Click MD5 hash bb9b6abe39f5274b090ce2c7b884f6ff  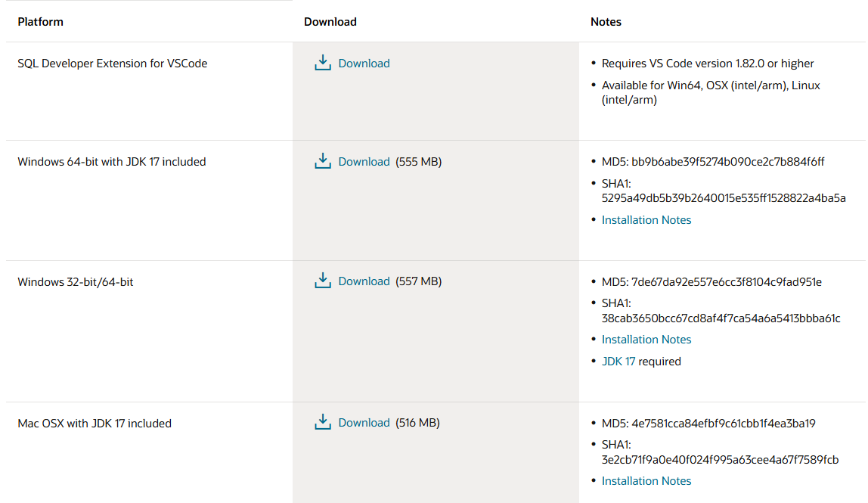coord(728,162)
